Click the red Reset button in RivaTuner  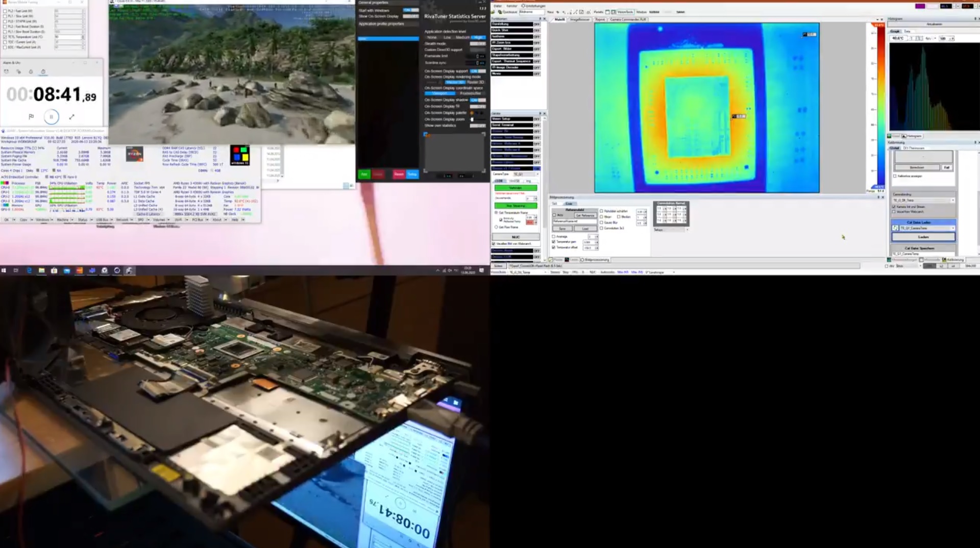point(399,175)
